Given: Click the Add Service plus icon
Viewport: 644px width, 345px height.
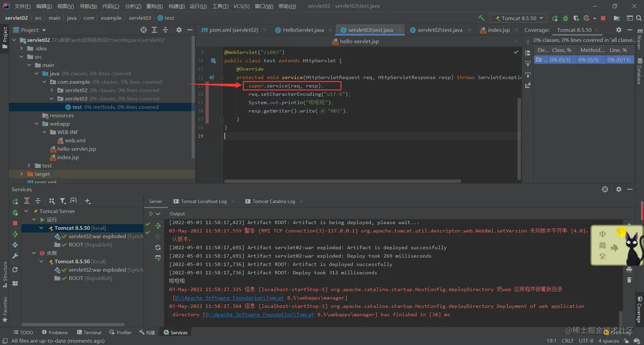Looking at the screenshot, I should tap(87, 201).
